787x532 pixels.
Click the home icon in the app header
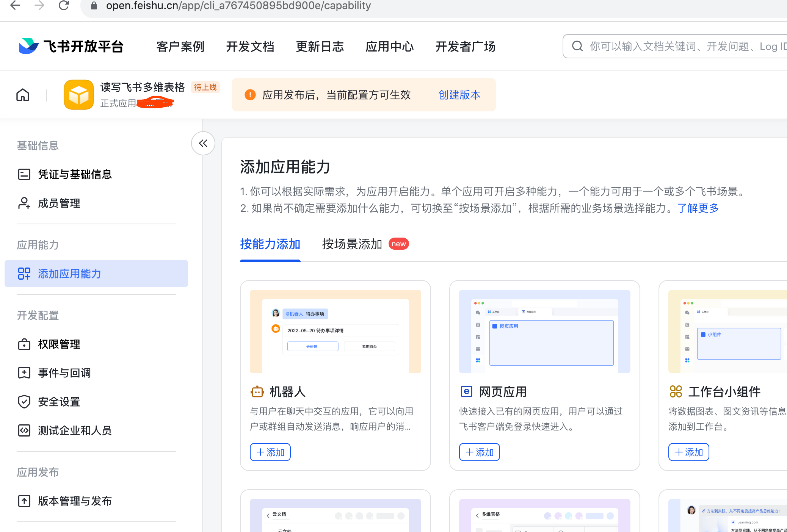[x=23, y=95]
